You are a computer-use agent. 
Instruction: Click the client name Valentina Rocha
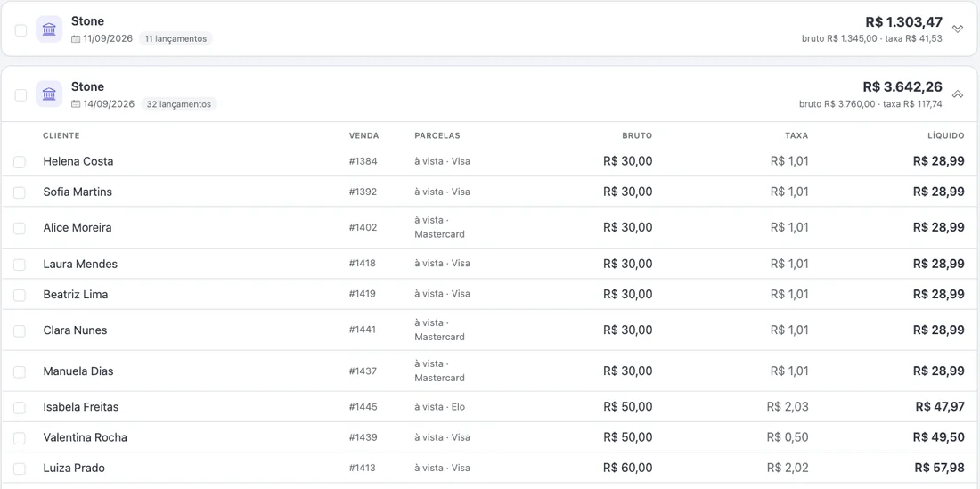click(x=85, y=437)
